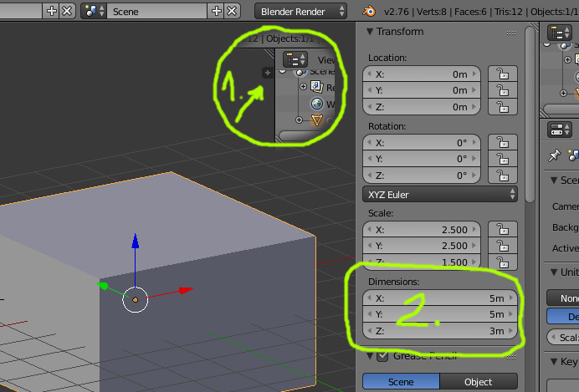
Task: Increase Dimensions X with its right arrow
Action: (x=511, y=298)
